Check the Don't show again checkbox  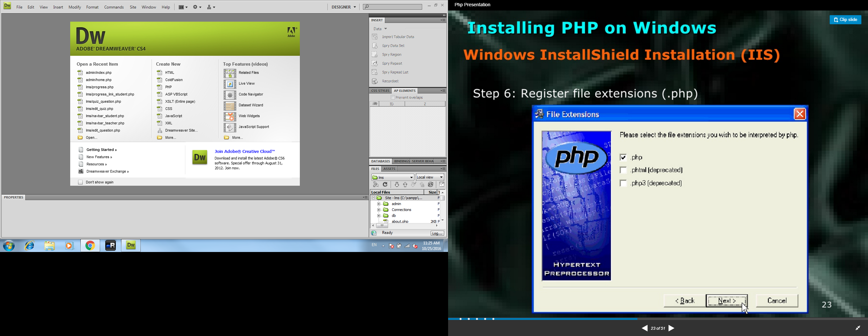80,182
